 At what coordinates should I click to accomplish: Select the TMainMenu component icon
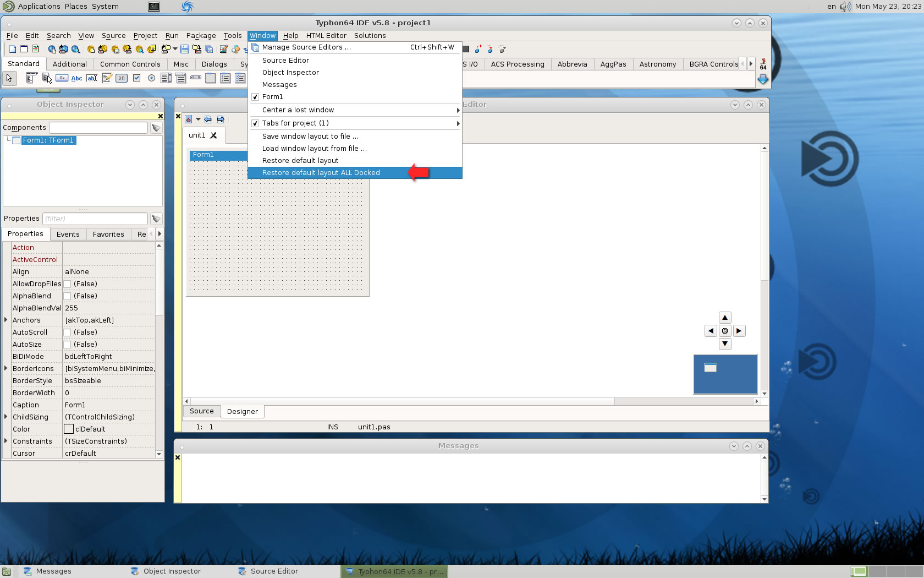point(32,78)
